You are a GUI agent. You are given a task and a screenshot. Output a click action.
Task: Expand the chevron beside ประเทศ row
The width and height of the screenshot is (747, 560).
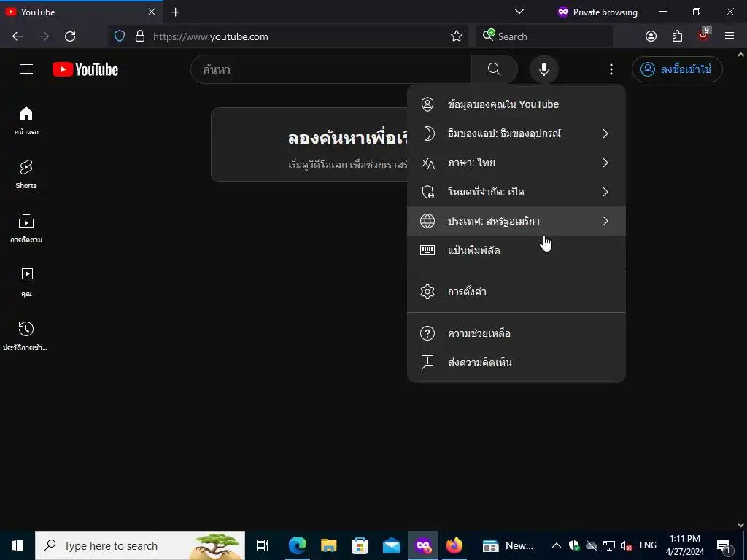(x=605, y=221)
